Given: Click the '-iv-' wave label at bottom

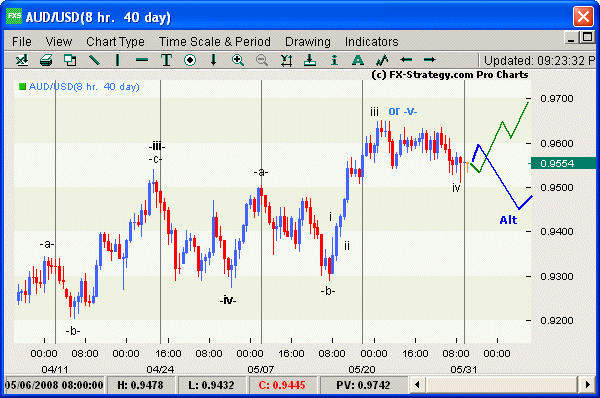Looking at the screenshot, I should pos(228,300).
